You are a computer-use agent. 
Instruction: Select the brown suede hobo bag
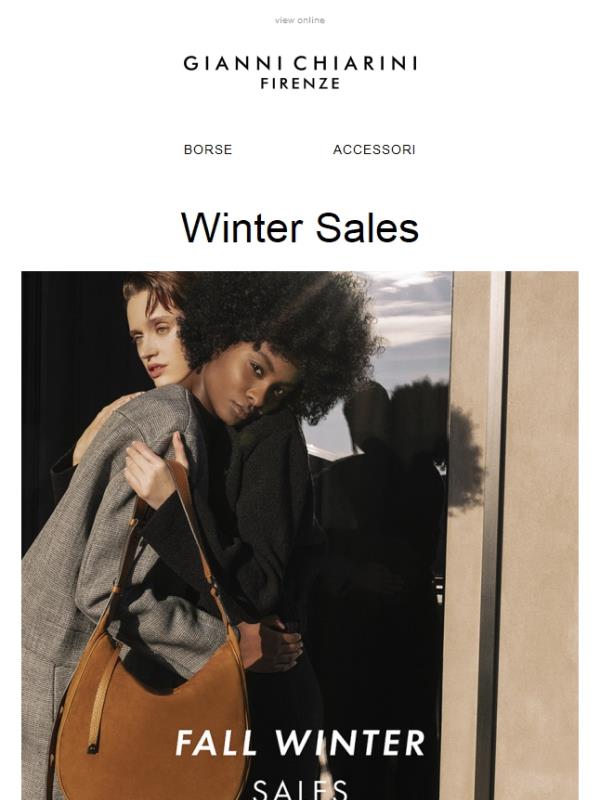[x=153, y=724]
